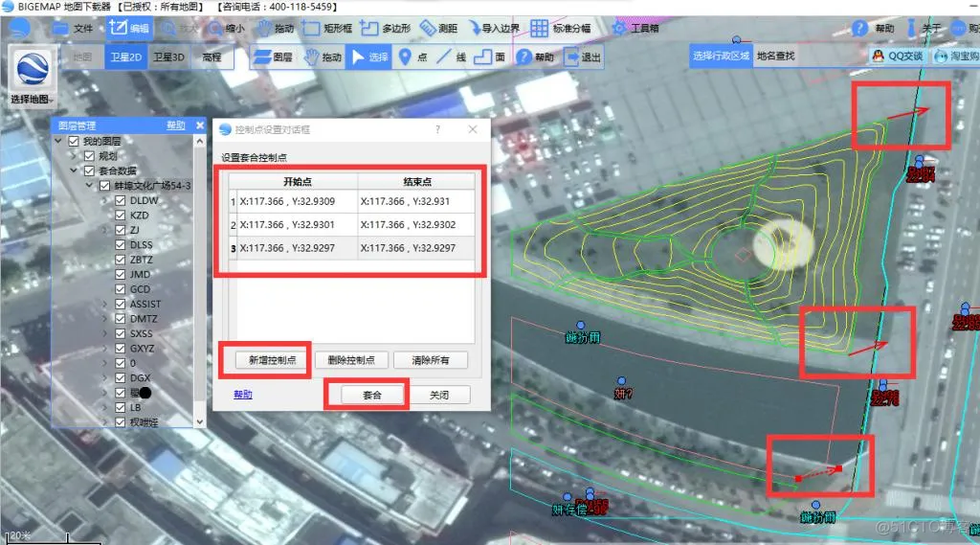Viewport: 980px width, 545px height.
Task: Uncheck the 规划 layer checkbox
Action: click(89, 156)
